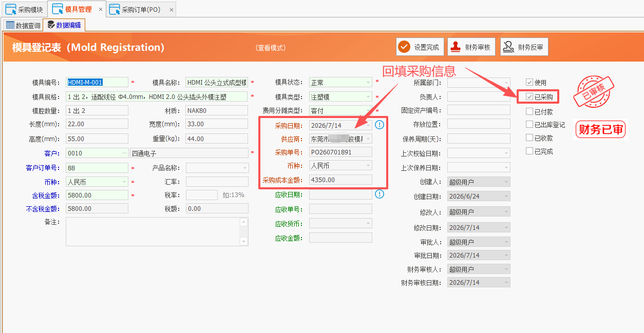
Task: Open the 采购日期 date dropdown
Action: (368, 125)
